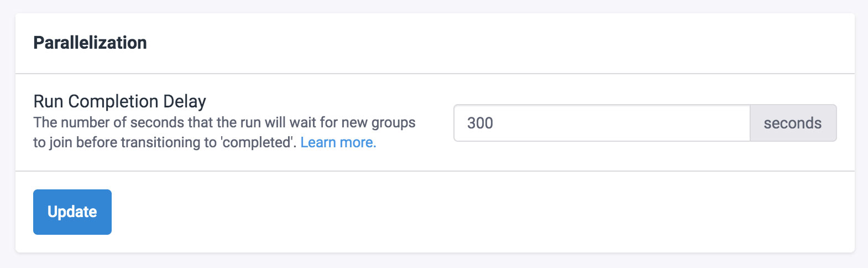The height and width of the screenshot is (268, 868).
Task: Click the empty part of the delay input
Action: point(636,123)
